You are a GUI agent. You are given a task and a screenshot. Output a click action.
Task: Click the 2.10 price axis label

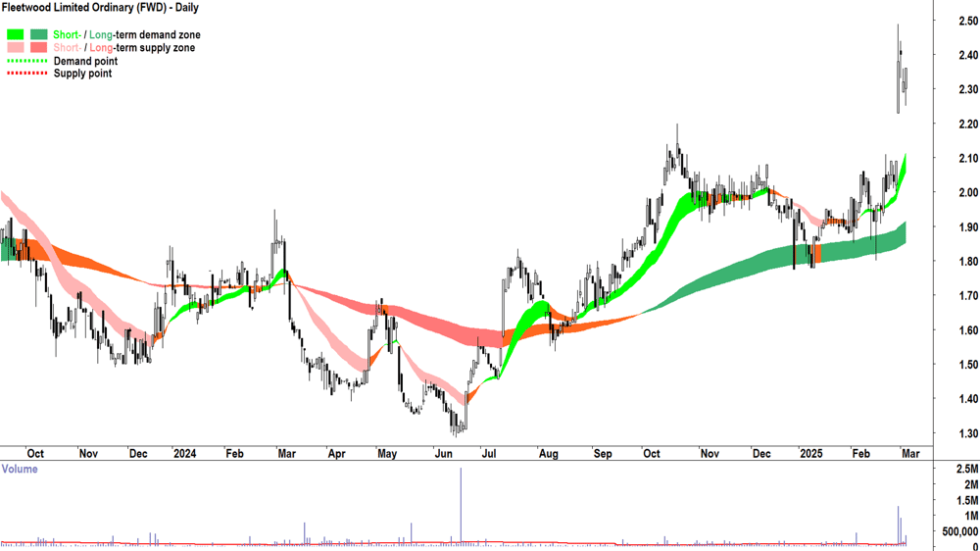[x=968, y=158]
